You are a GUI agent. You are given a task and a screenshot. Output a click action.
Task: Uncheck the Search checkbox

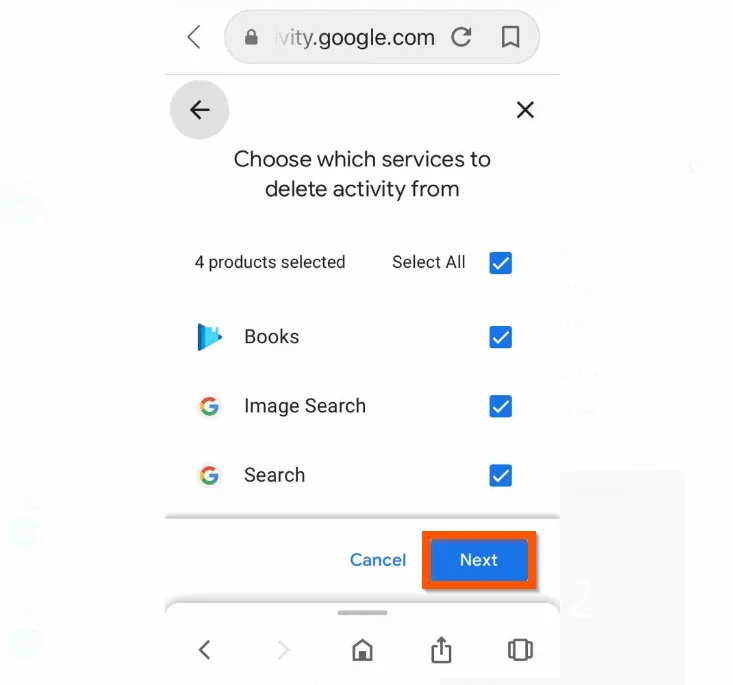pos(500,475)
